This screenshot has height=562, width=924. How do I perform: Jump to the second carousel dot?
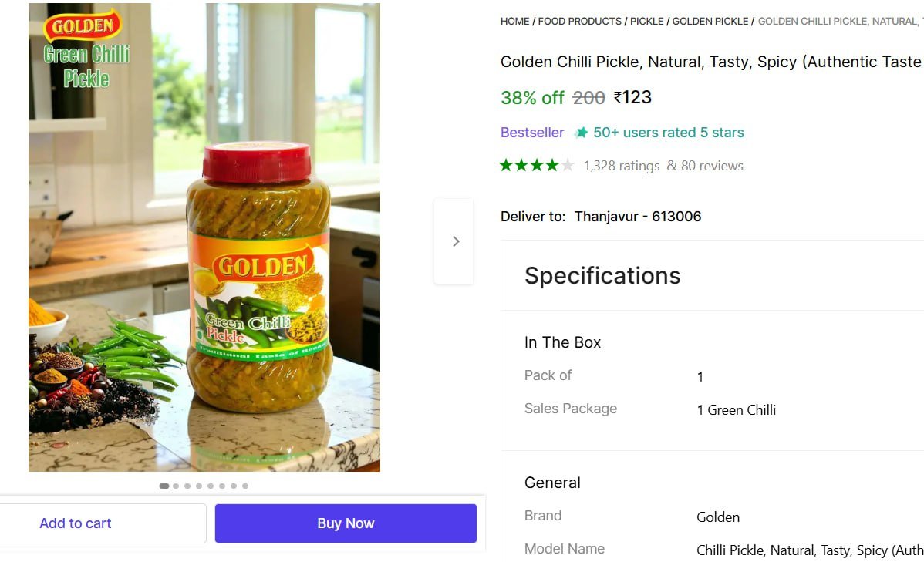point(176,486)
